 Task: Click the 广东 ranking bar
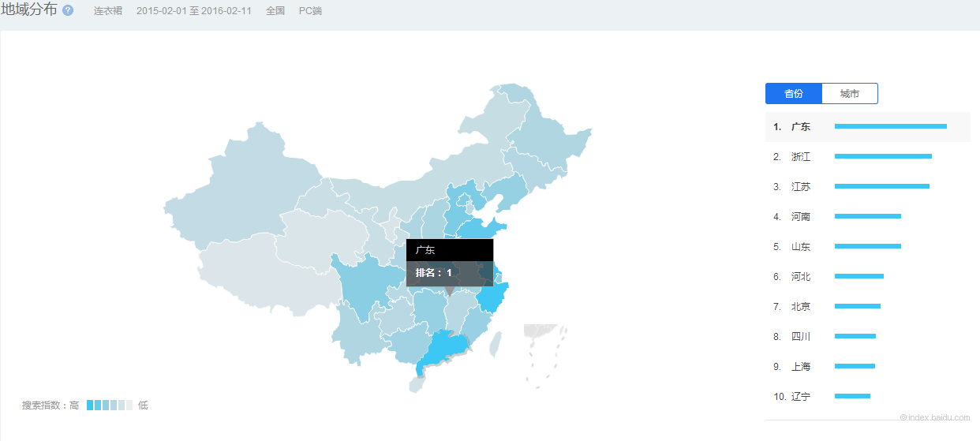890,126
